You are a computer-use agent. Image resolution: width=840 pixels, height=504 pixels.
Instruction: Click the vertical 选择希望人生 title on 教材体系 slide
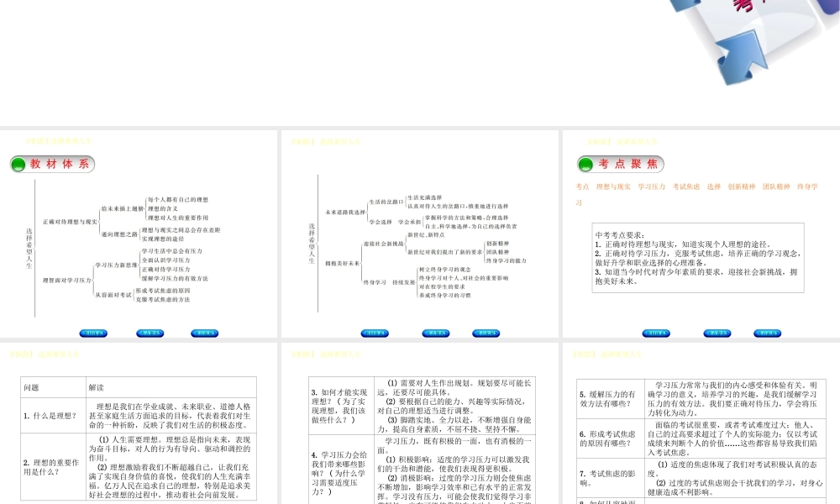(x=29, y=248)
